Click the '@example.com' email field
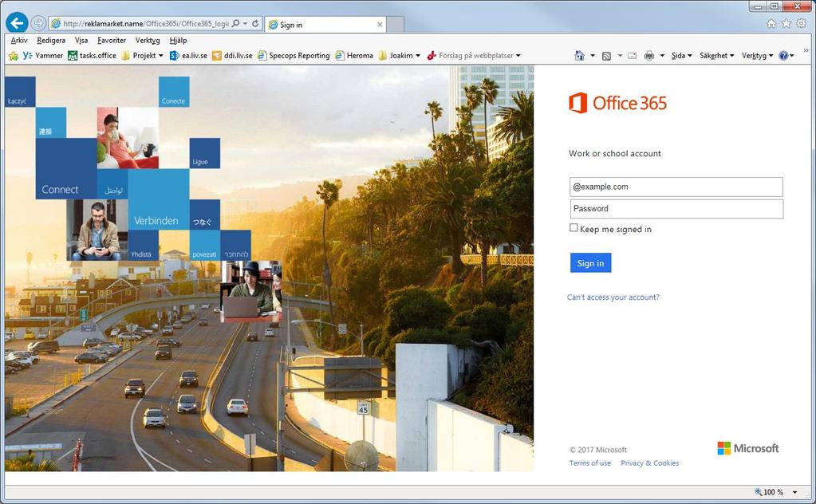Viewport: 816px width, 504px height. pyautogui.click(x=676, y=187)
